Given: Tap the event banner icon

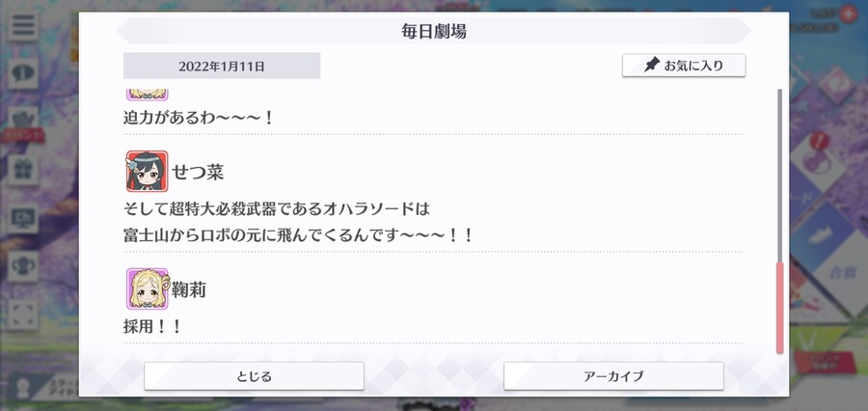Looking at the screenshot, I should pos(23,124).
